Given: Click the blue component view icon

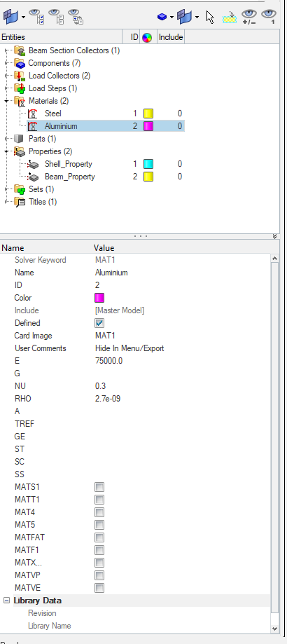Looking at the screenshot, I should [x=162, y=18].
